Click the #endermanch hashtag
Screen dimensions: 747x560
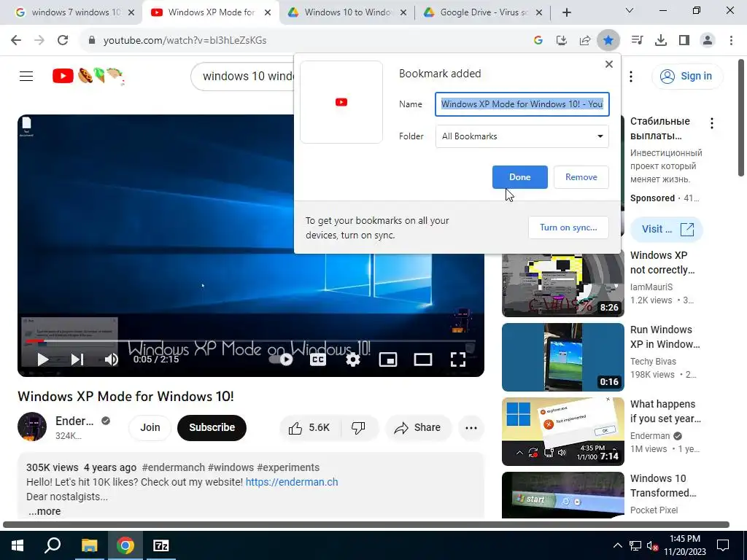pos(174,467)
